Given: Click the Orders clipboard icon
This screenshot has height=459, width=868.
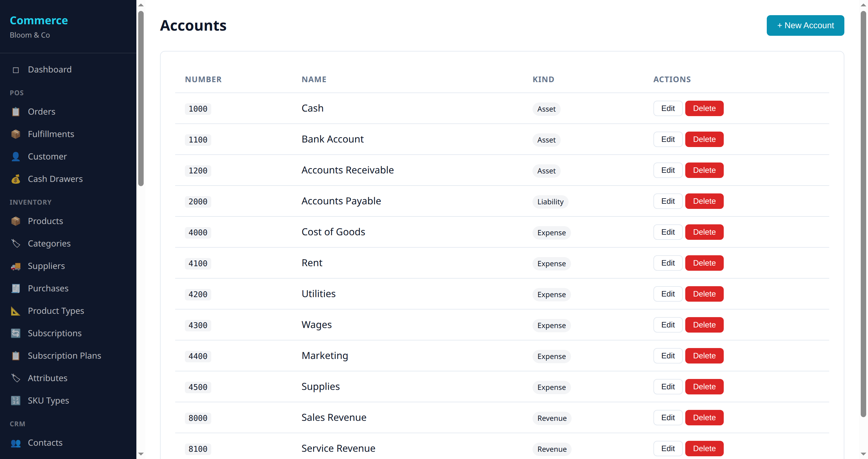Looking at the screenshot, I should point(15,112).
